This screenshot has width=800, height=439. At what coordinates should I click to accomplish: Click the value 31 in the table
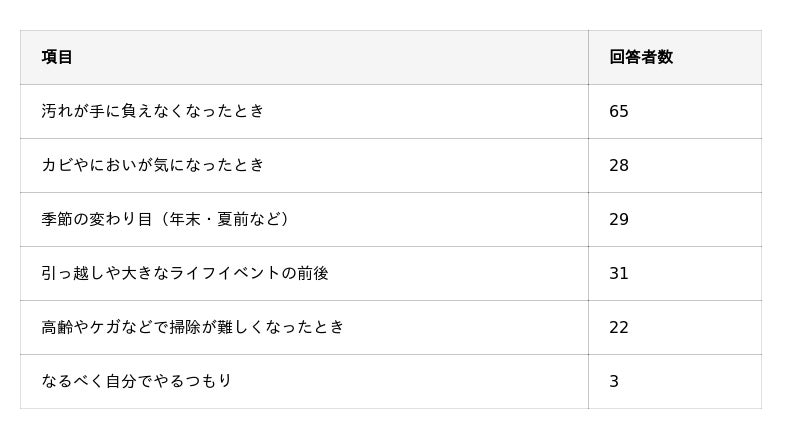619,273
